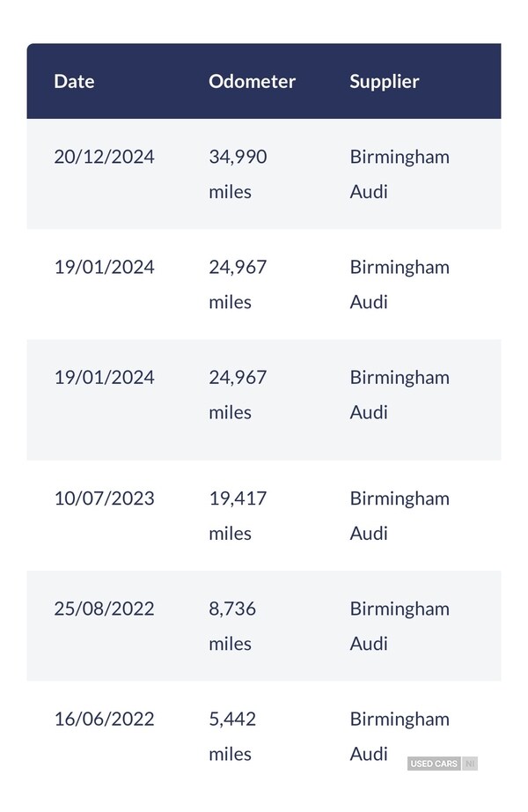Click the lower 24,967 miles reading
This screenshot has width=528, height=812.
(238, 394)
